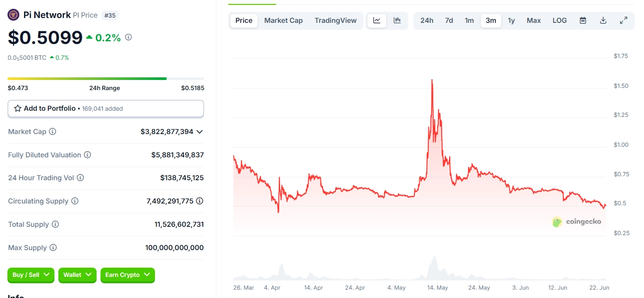
Task: Click the $0.5099 price text
Action: [x=45, y=38]
